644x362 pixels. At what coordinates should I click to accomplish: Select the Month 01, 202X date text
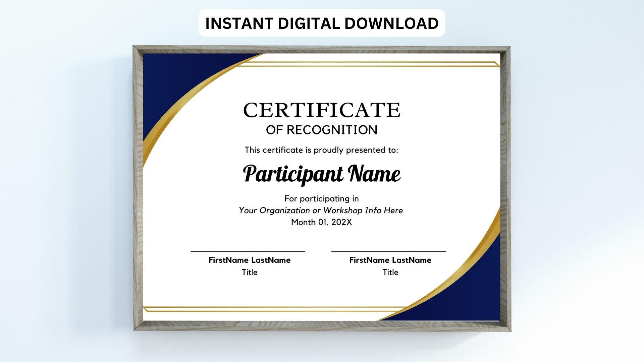tap(321, 222)
